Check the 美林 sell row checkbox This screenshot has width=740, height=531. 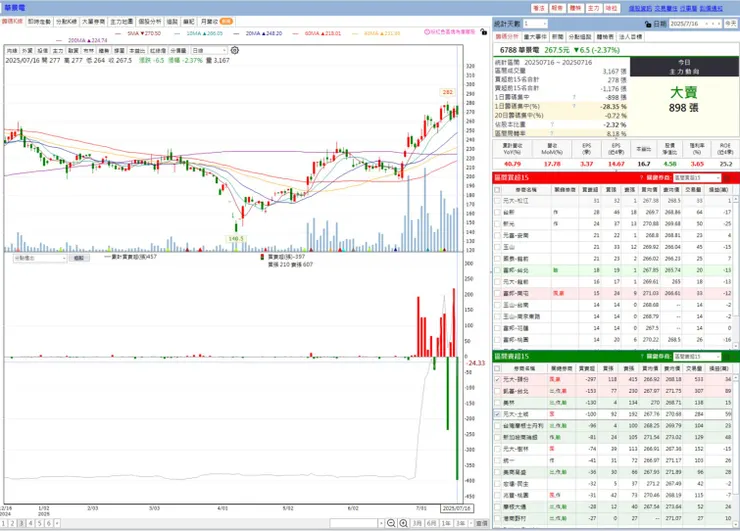click(497, 403)
